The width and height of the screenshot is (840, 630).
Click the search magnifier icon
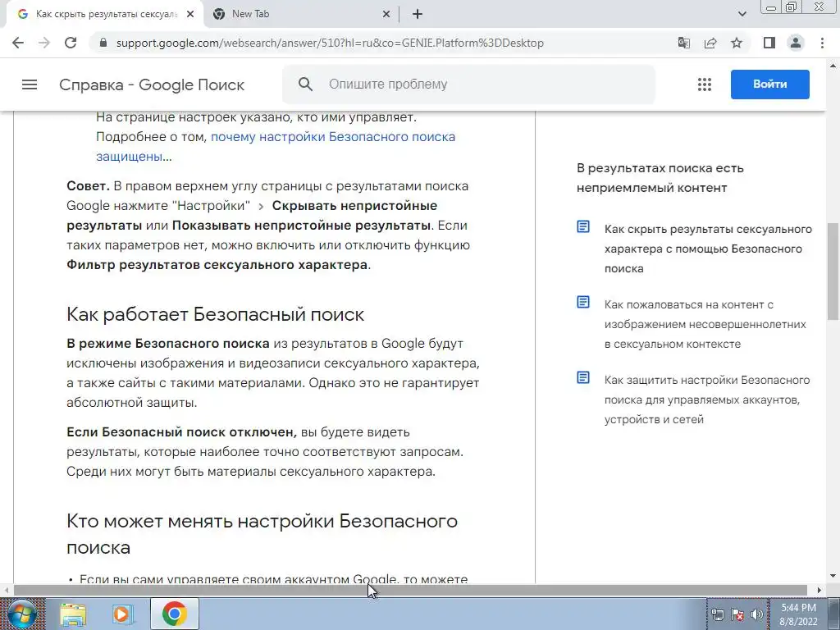coord(305,84)
